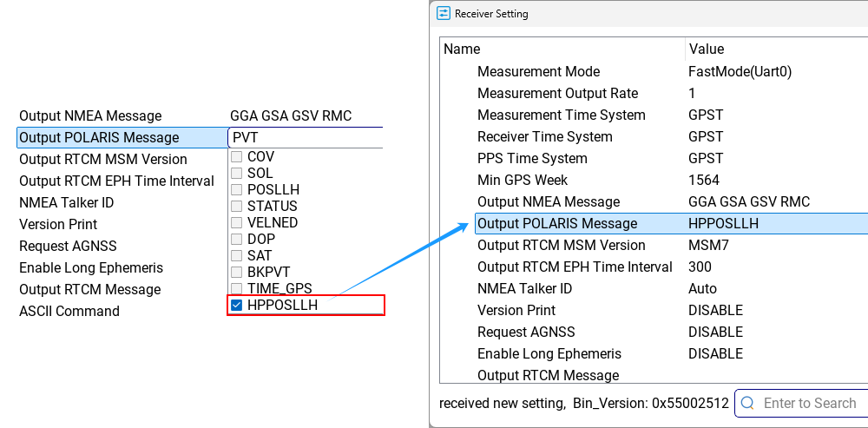Check the SOL message option
This screenshot has height=428, width=868.
(237, 174)
